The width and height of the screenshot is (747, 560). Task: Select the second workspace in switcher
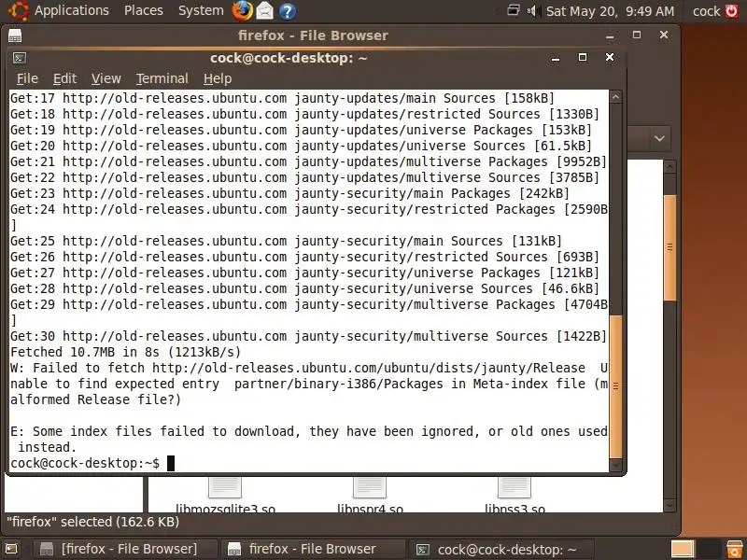[x=709, y=549]
